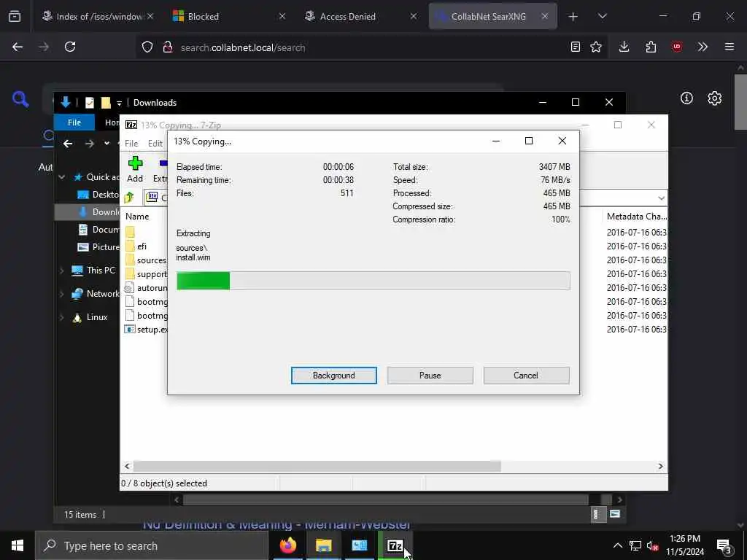This screenshot has height=560, width=747.
Task: Select the efi folder in 7-Zip list
Action: 142,246
